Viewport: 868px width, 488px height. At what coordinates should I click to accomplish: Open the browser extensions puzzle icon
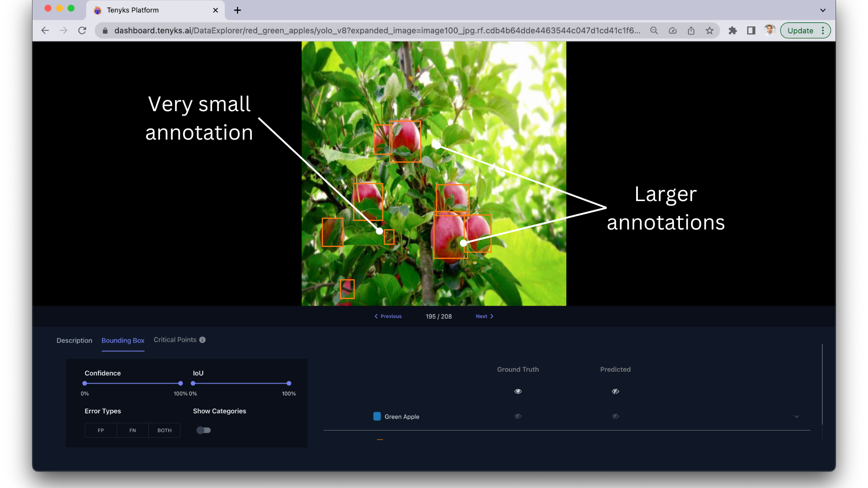pyautogui.click(x=732, y=30)
